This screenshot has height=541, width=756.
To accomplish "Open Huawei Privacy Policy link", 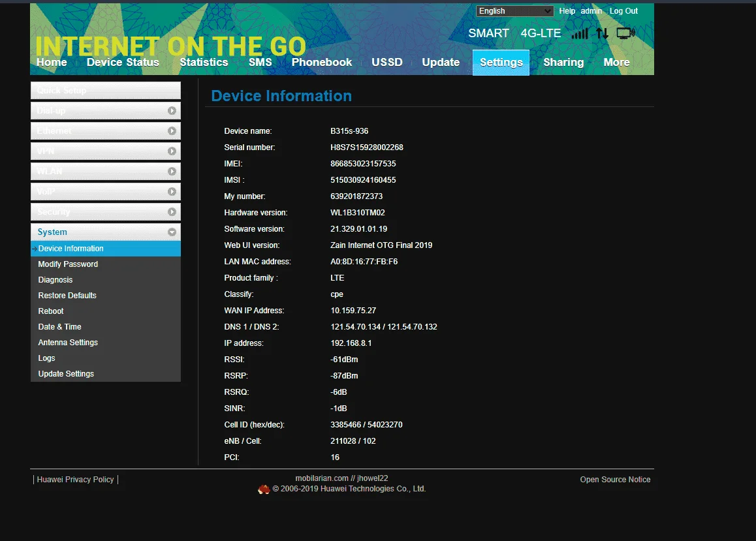I will tap(75, 480).
